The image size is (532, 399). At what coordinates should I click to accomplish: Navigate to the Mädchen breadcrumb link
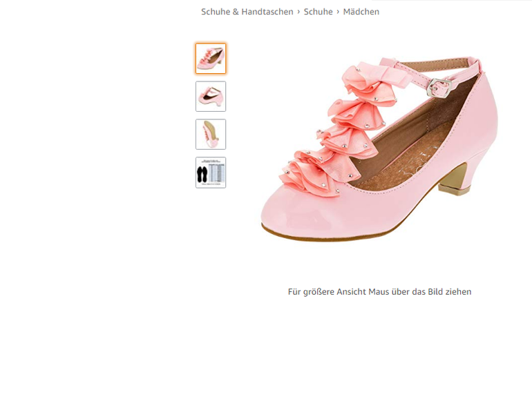pyautogui.click(x=361, y=12)
